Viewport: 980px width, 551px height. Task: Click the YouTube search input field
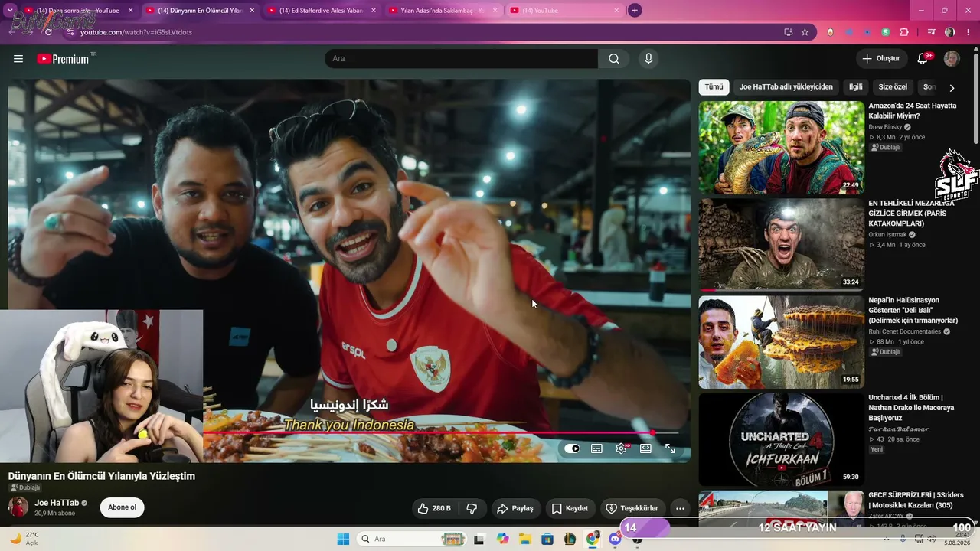[461, 59]
